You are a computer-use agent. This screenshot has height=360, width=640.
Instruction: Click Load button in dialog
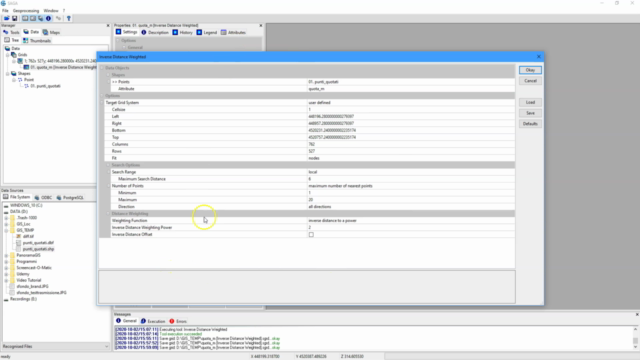(530, 102)
